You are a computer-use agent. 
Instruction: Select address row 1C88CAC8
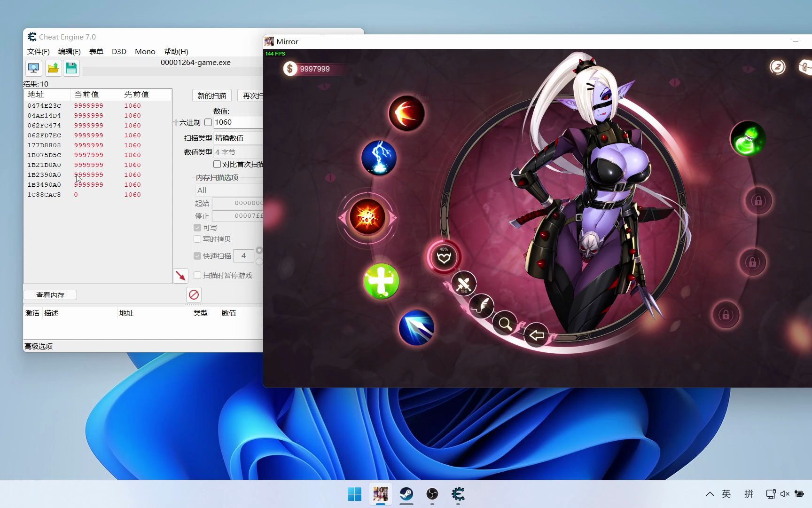coord(98,194)
